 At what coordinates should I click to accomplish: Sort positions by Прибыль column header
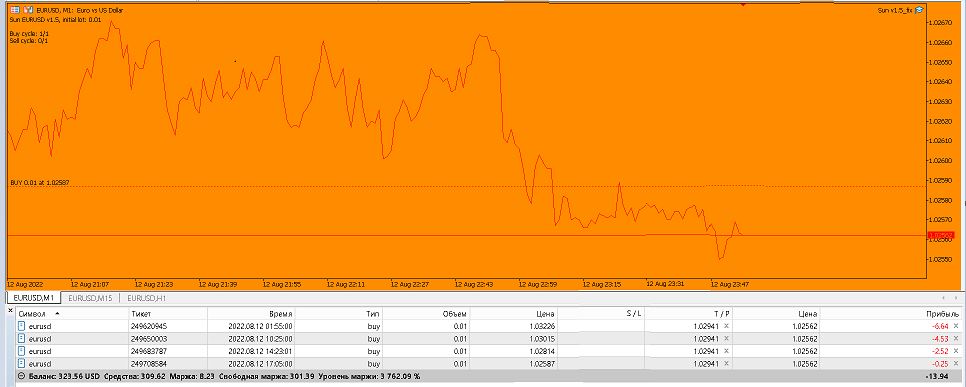pyautogui.click(x=891, y=314)
